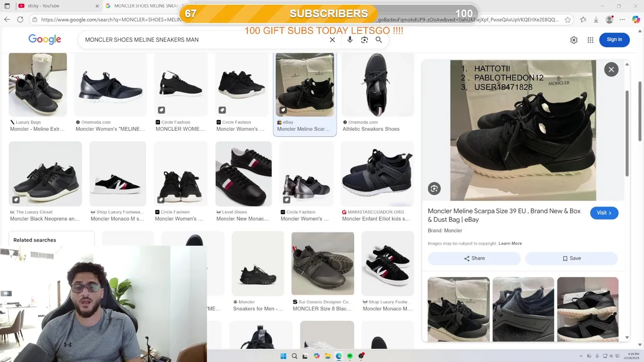Click the Visit button for eBay listing
Viewport: 644px width, 362px height.
click(604, 213)
